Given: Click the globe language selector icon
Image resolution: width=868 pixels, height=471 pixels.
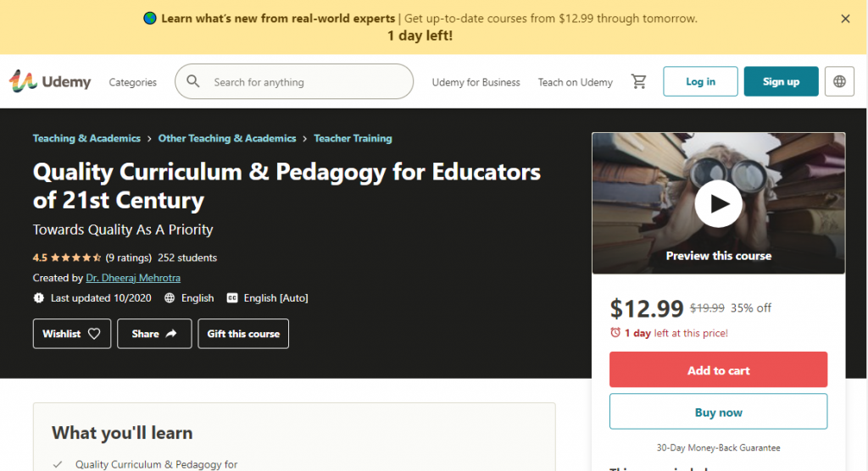Looking at the screenshot, I should click(x=839, y=81).
